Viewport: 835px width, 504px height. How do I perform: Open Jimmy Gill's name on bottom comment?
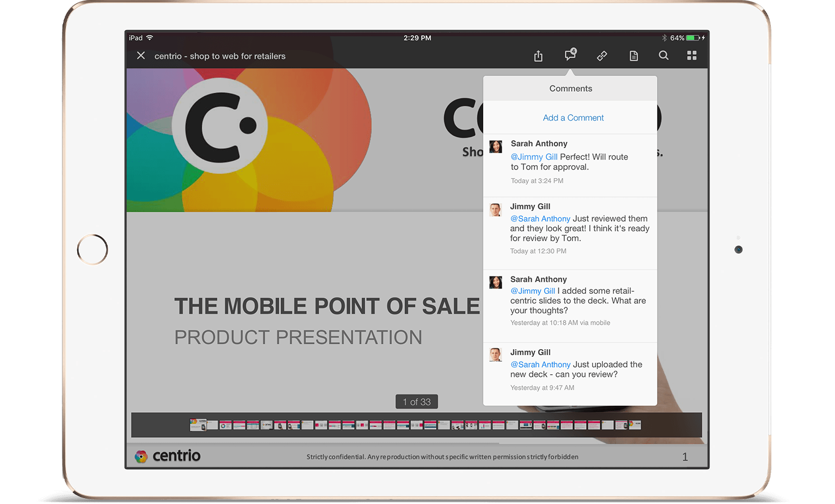(530, 352)
